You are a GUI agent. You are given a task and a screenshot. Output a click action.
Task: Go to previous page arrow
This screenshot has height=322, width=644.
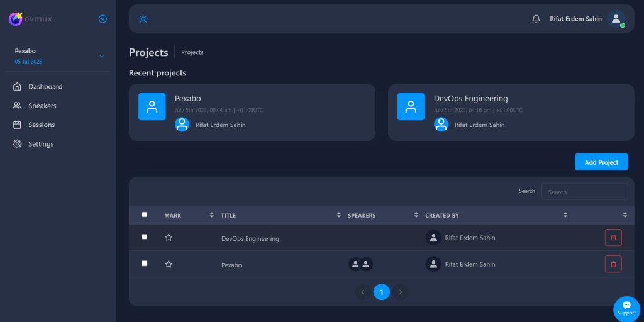point(363,292)
